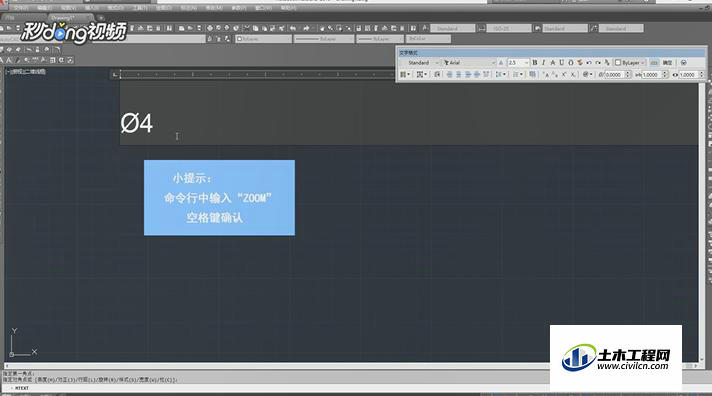Click after the Ø4 text in editor
Screen dimensions: 712x396
click(154, 124)
